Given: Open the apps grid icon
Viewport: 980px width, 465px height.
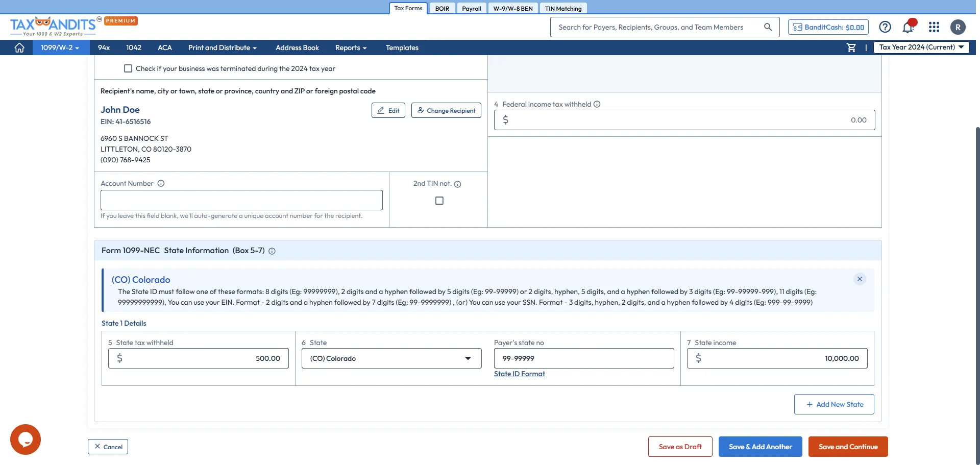Looking at the screenshot, I should pyautogui.click(x=934, y=27).
